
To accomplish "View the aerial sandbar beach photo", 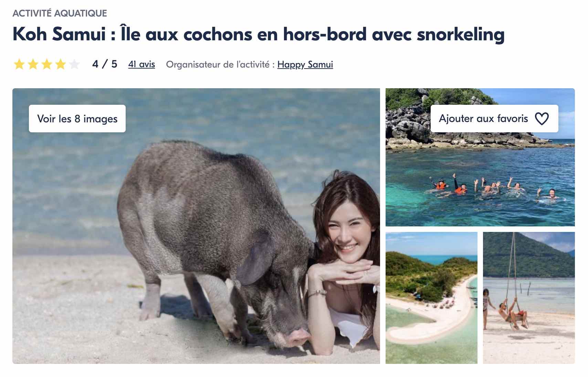I will (431, 298).
